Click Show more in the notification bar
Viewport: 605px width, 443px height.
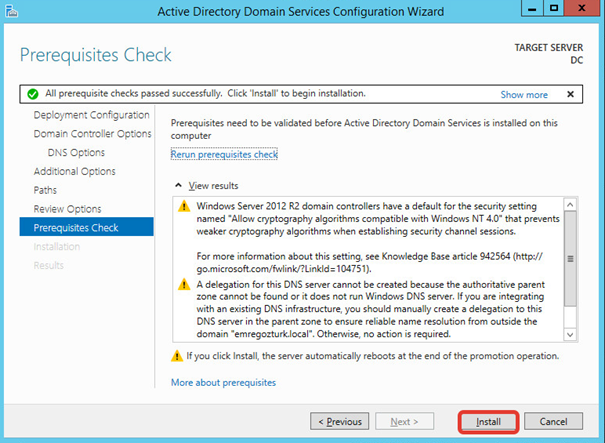click(524, 95)
